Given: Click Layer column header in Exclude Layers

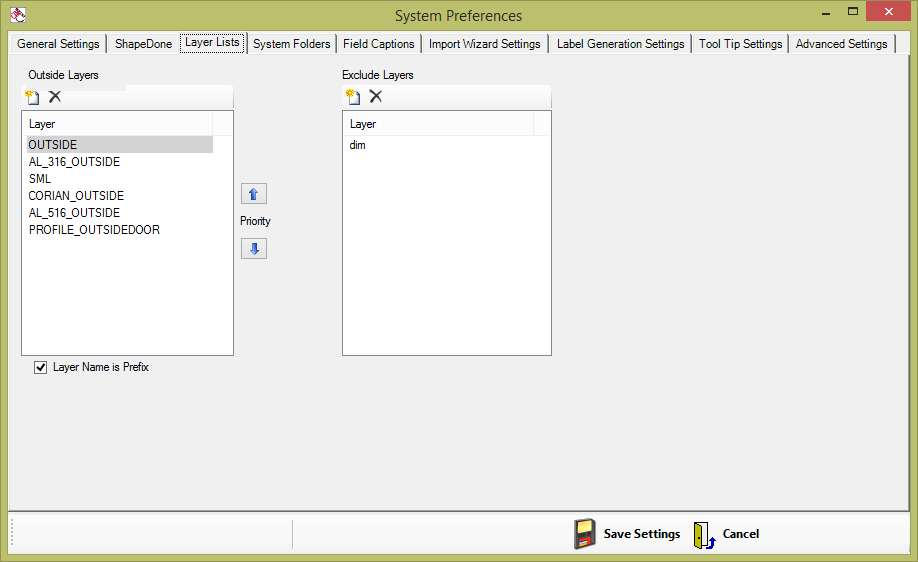Looking at the screenshot, I should pyautogui.click(x=439, y=124).
